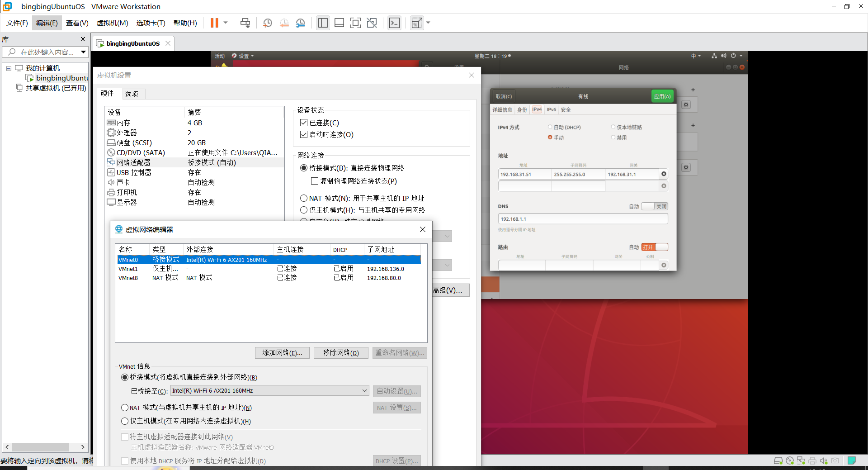Collapse the My Computer (我的计算机) tree node
Viewport: 868px width, 470px height.
coord(9,68)
